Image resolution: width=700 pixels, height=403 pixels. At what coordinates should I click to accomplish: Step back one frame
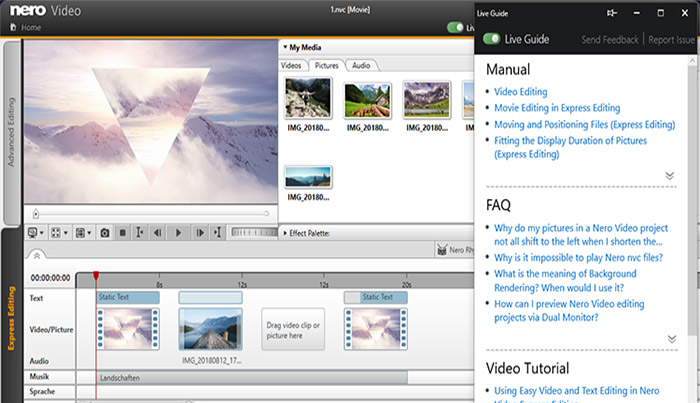pos(158,233)
